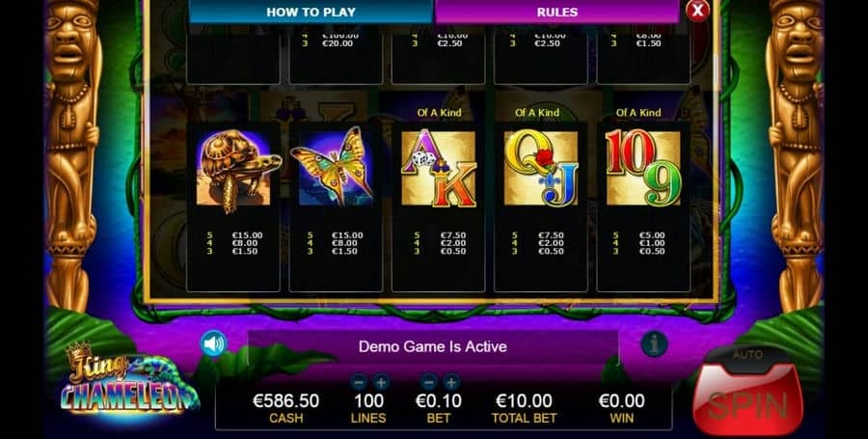The width and height of the screenshot is (868, 439).
Task: Decrease bet amount with minus button
Action: point(428,381)
